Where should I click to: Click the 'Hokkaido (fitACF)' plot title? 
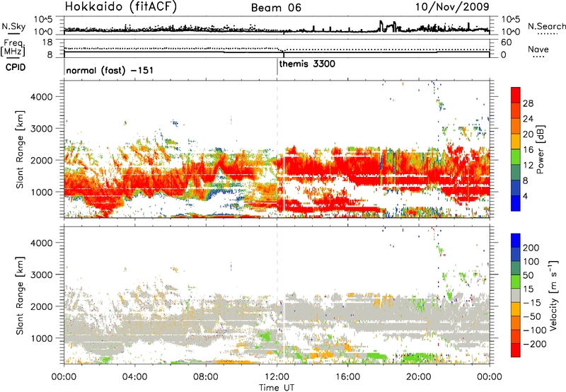pos(121,6)
